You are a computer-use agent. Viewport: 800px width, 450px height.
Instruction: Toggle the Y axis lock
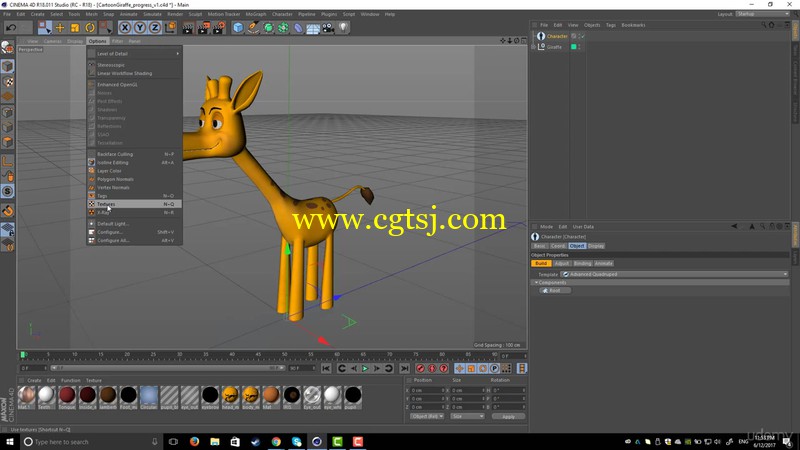click(139, 28)
